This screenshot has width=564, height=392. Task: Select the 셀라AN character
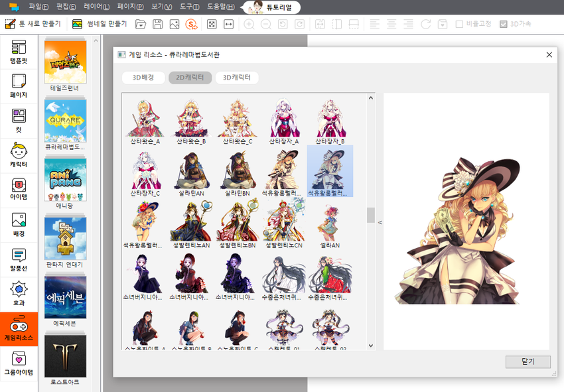330,226
